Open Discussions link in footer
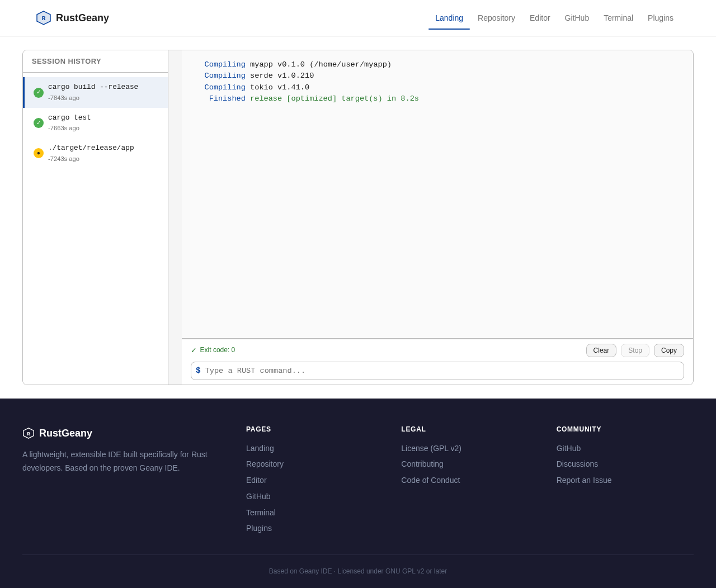716x588 pixels. (577, 464)
